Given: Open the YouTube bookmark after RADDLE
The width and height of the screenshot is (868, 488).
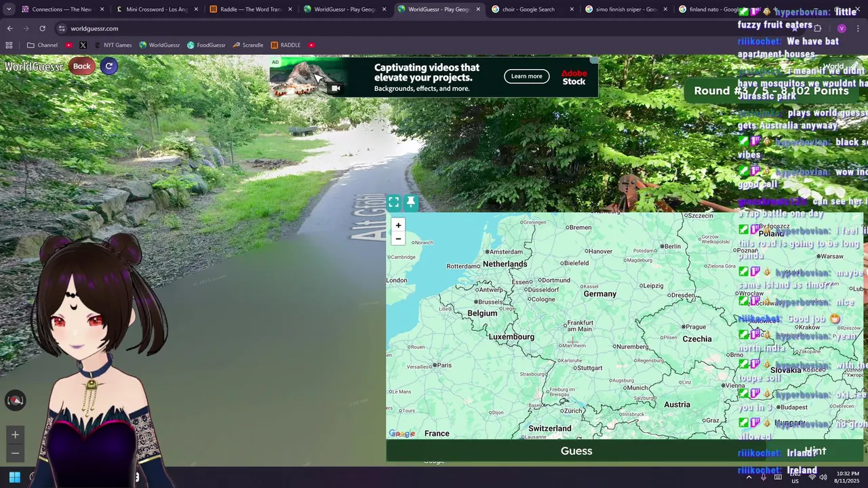Looking at the screenshot, I should pyautogui.click(x=311, y=45).
